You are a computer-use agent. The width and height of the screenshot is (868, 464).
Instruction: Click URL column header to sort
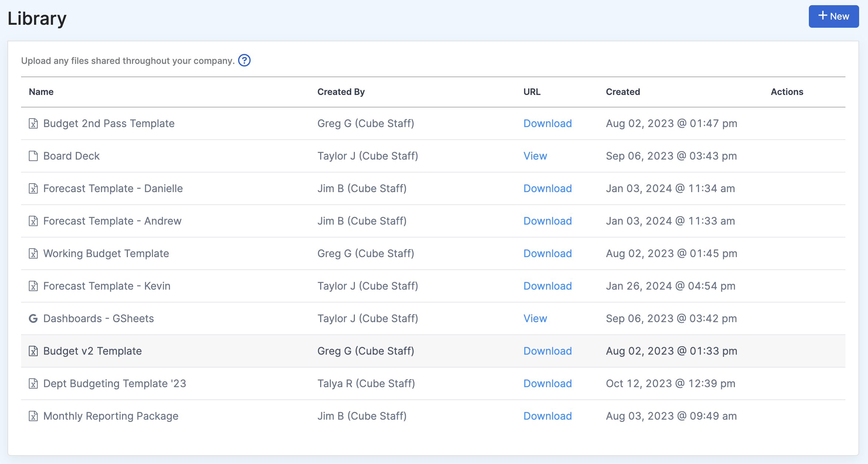530,92
